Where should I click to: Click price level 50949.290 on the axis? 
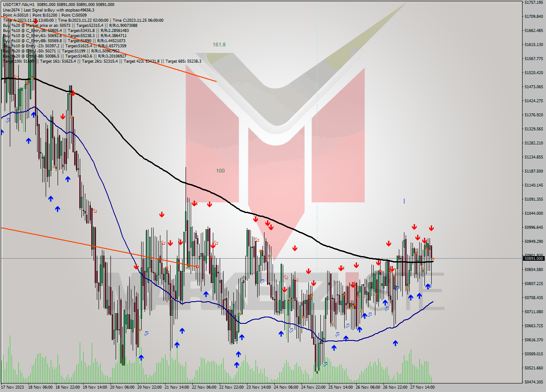[x=534, y=241]
